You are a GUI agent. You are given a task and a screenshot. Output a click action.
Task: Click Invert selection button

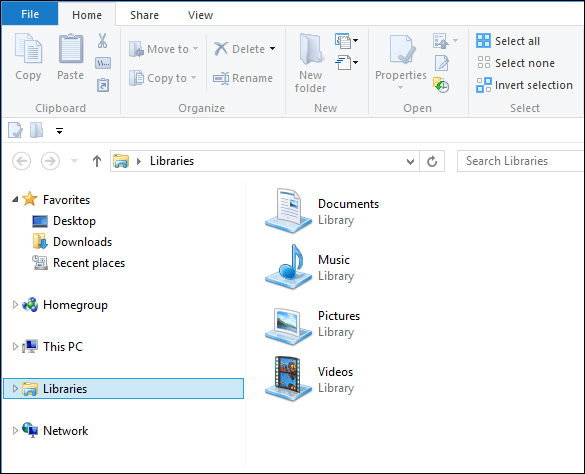coord(525,85)
